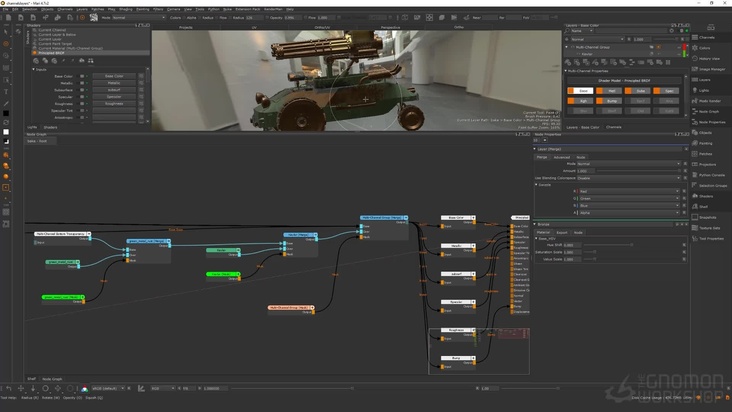Toggle the Met channel button

(609, 91)
